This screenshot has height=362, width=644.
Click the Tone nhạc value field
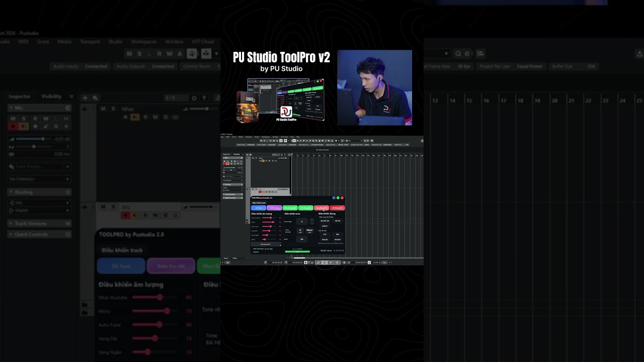coord(302,221)
